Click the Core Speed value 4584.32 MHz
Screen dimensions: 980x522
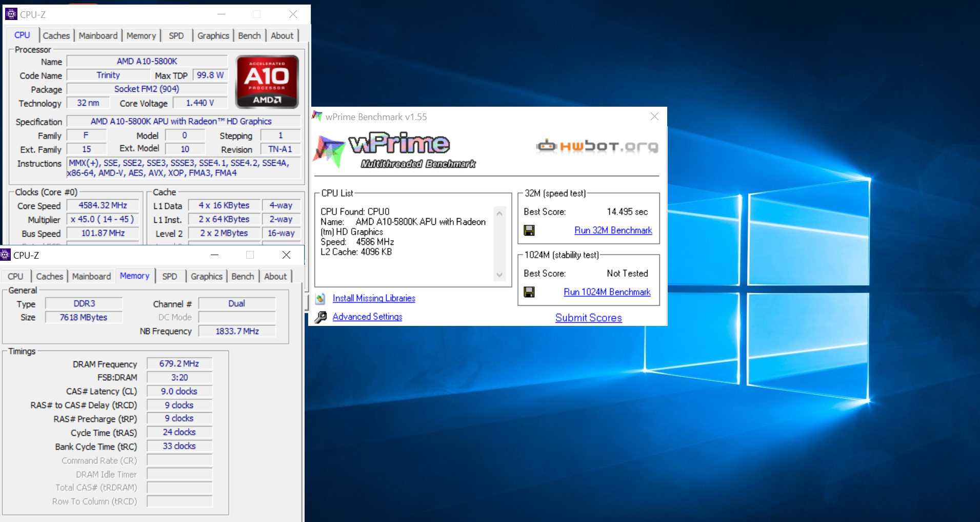[x=103, y=205]
